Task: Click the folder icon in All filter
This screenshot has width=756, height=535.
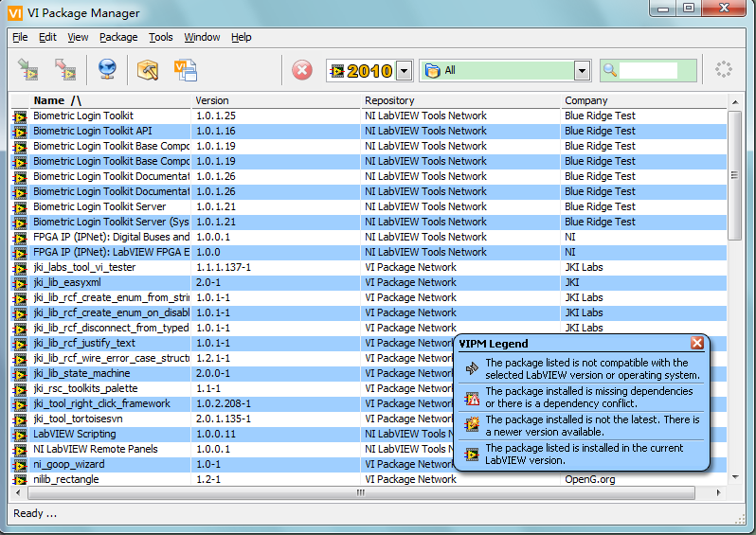Action: coord(433,71)
